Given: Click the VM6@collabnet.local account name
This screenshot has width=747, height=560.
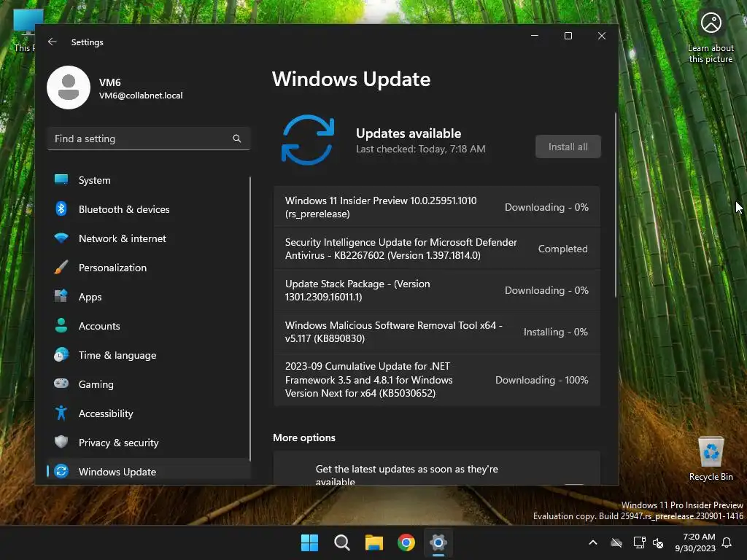Looking at the screenshot, I should (x=141, y=96).
